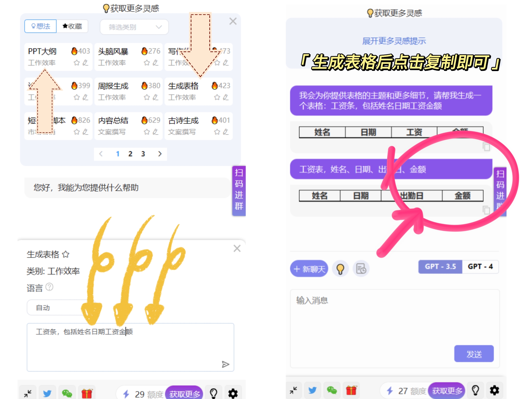This screenshot has height=399, width=532.
Task: Star the 生成表格 prompt title
Action: point(66,254)
